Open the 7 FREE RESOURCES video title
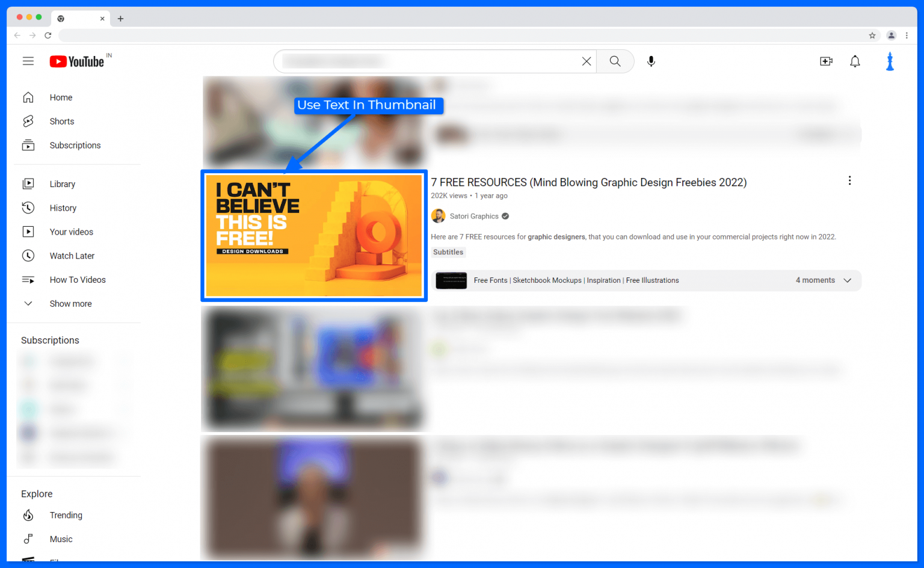Image resolution: width=924 pixels, height=568 pixels. point(588,182)
